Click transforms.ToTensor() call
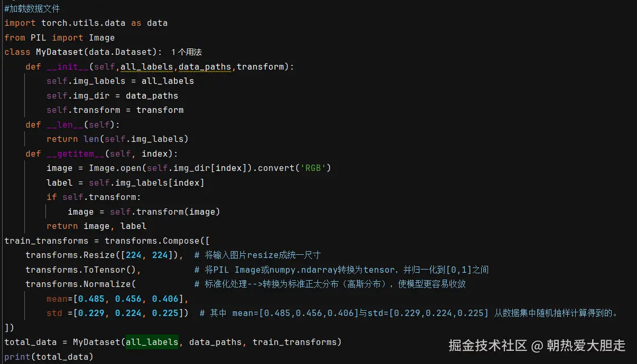The height and width of the screenshot is (364, 637). pos(83,270)
